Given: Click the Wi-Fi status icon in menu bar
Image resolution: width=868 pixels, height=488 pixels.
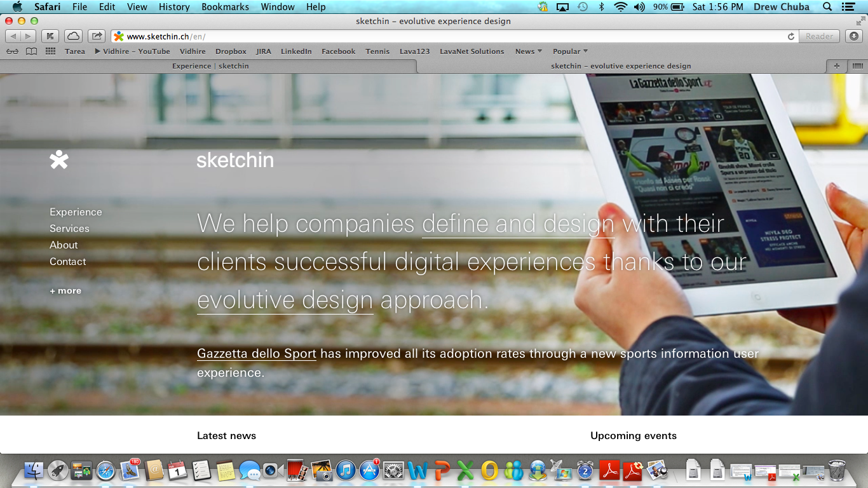Looking at the screenshot, I should point(620,7).
